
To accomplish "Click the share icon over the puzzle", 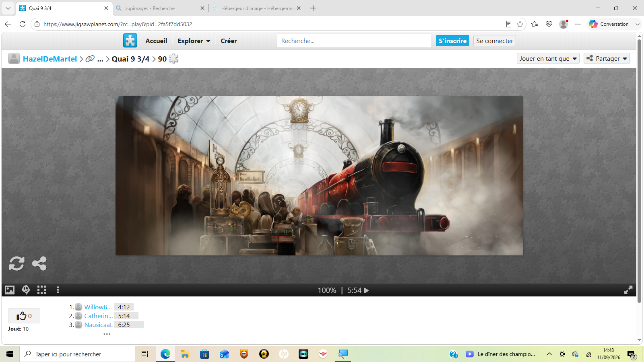I will 39,263.
